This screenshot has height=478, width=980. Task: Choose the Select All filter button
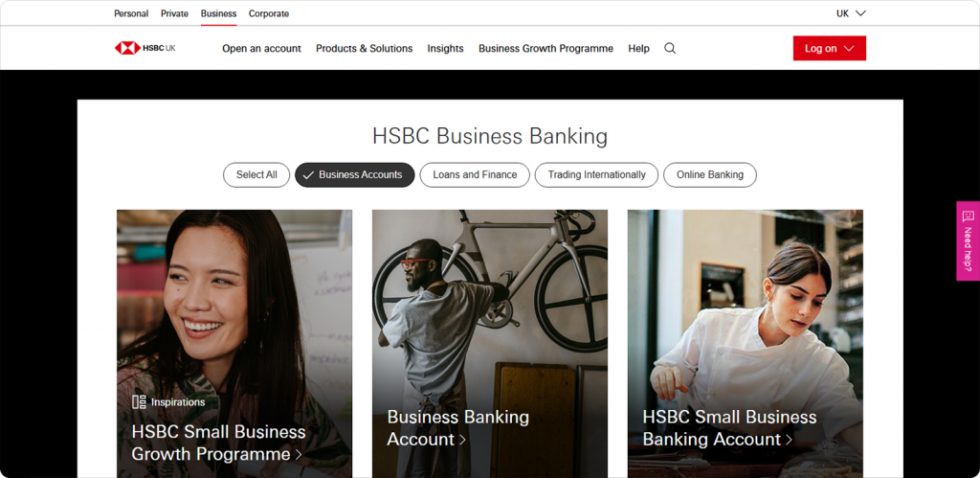[256, 175]
